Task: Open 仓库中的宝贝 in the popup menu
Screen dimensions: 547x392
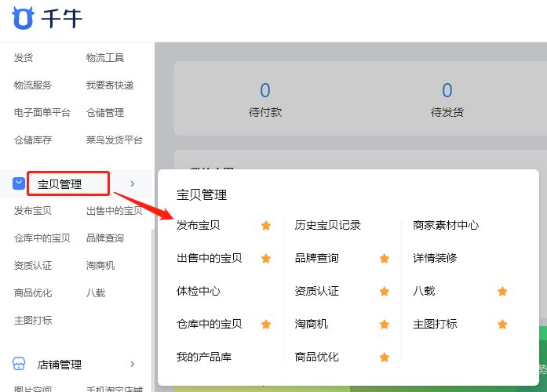Action: pos(209,324)
